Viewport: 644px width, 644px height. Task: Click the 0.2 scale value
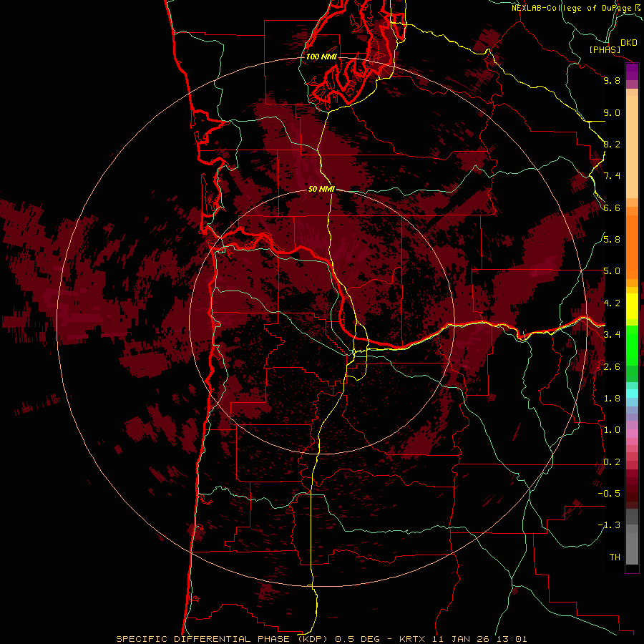pos(612,462)
